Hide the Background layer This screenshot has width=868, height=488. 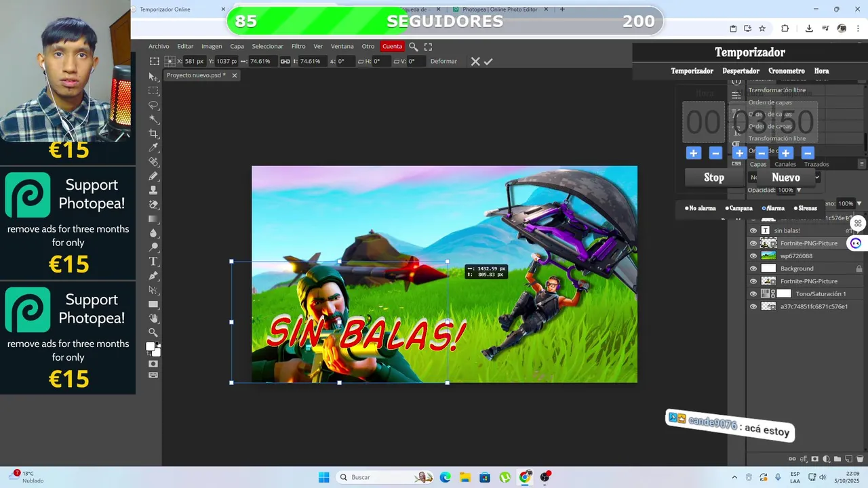point(753,268)
